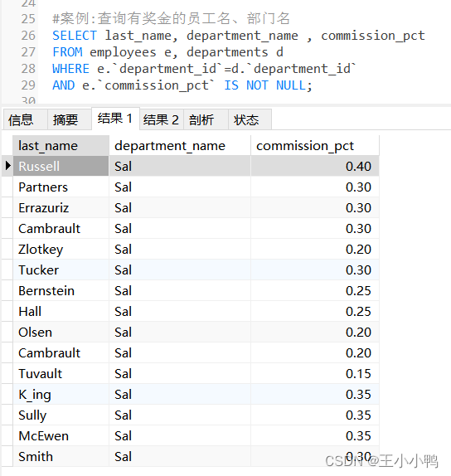Click the Sal department cell in Russell's row
Image resolution: width=451 pixels, height=476 pixels.
[180, 166]
